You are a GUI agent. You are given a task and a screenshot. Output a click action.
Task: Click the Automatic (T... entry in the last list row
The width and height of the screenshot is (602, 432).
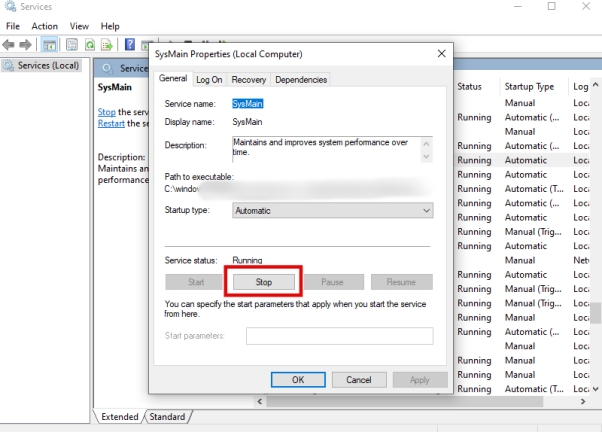coord(534,389)
